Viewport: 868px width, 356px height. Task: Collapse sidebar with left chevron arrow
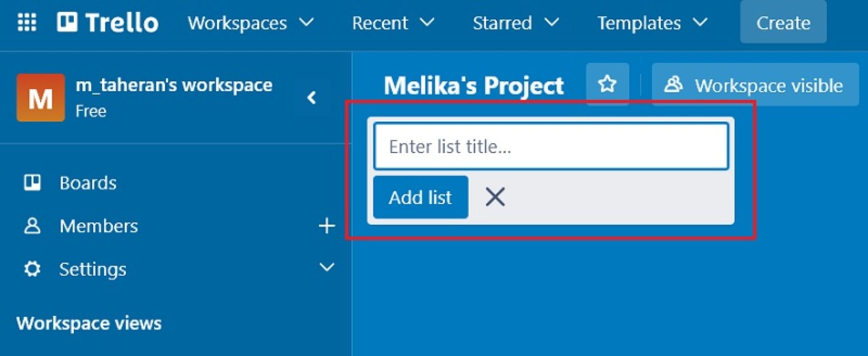311,98
